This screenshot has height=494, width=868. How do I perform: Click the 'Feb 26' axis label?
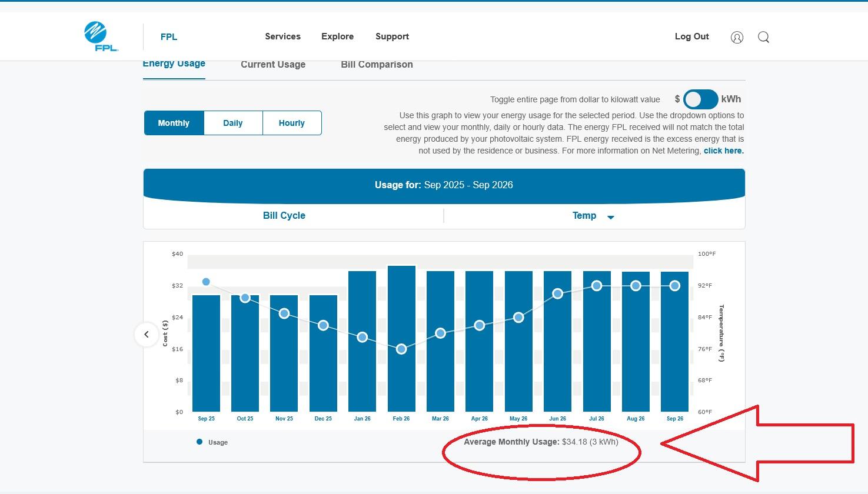coord(401,419)
